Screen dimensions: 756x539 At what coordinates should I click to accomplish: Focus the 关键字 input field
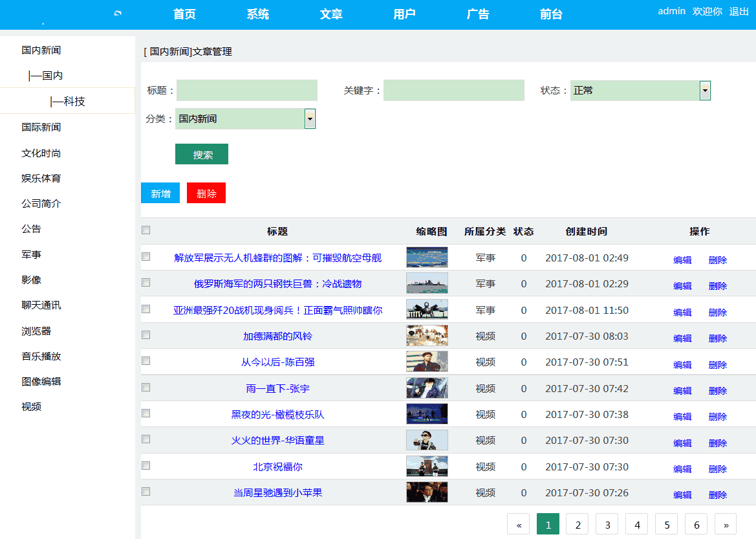pyautogui.click(x=453, y=91)
